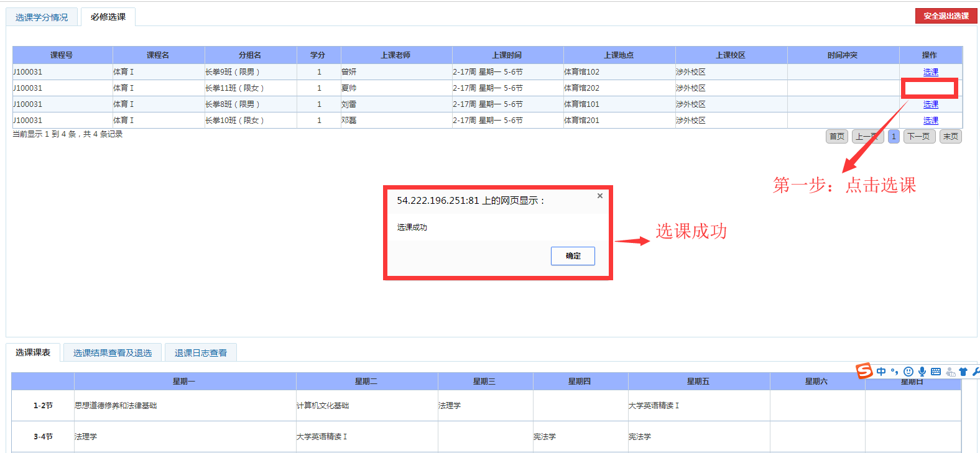Click the 上课老师 column header
The width and height of the screenshot is (980, 453).
pos(396,55)
